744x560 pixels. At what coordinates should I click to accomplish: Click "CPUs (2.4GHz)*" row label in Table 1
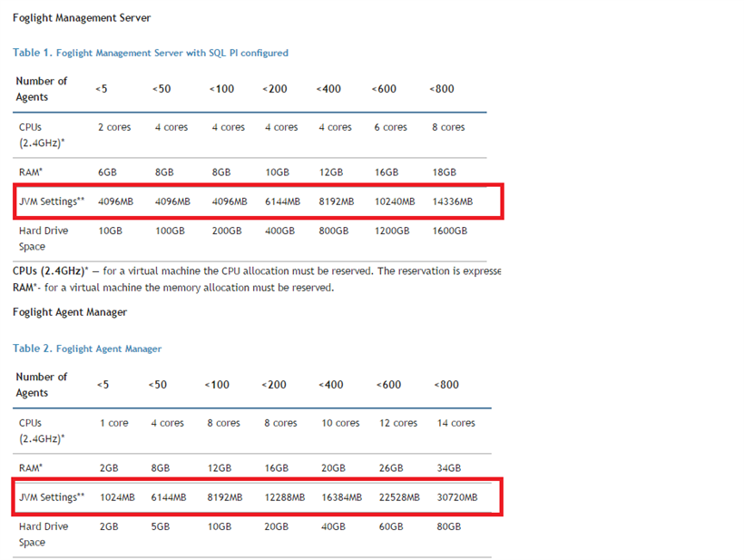[42, 135]
